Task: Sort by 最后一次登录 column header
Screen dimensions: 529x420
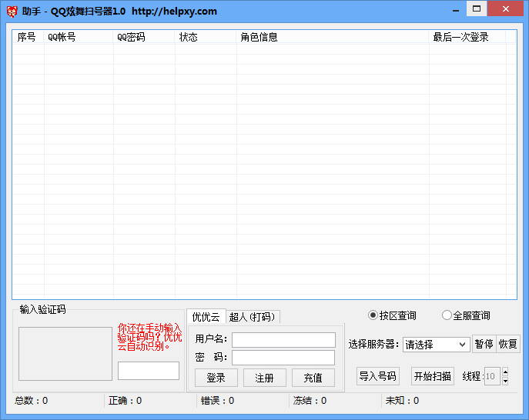Action: pyautogui.click(x=467, y=37)
